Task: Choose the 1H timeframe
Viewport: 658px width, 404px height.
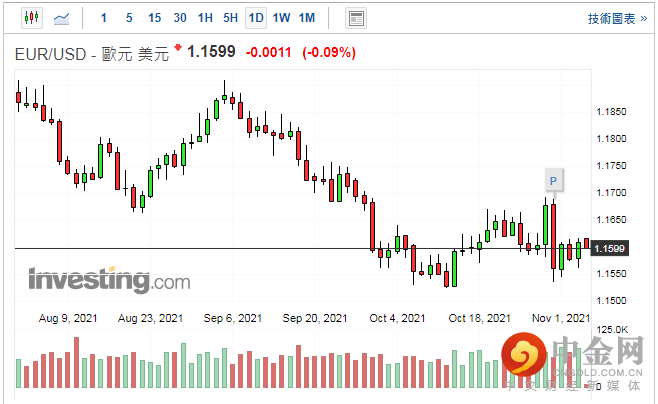Action: [205, 18]
